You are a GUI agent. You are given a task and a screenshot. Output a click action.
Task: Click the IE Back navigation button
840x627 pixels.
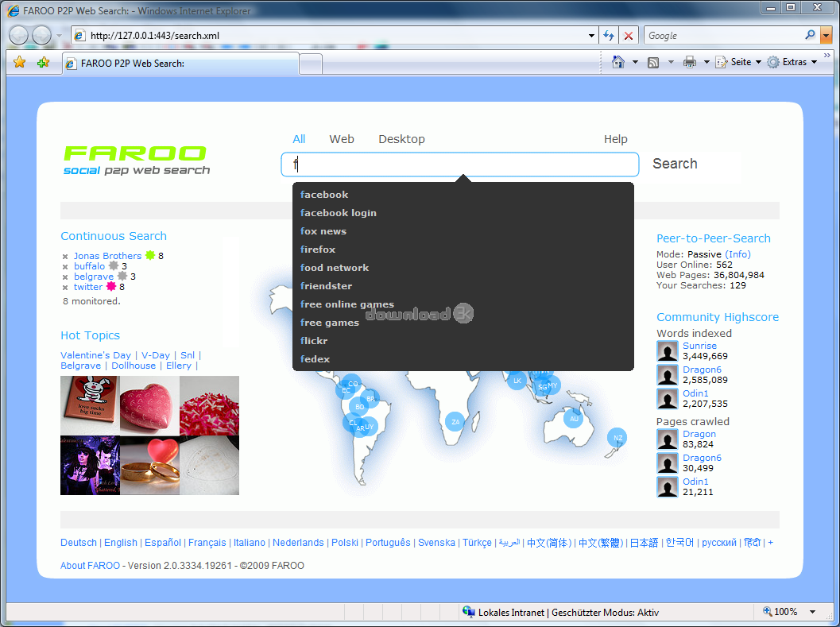coord(19,36)
